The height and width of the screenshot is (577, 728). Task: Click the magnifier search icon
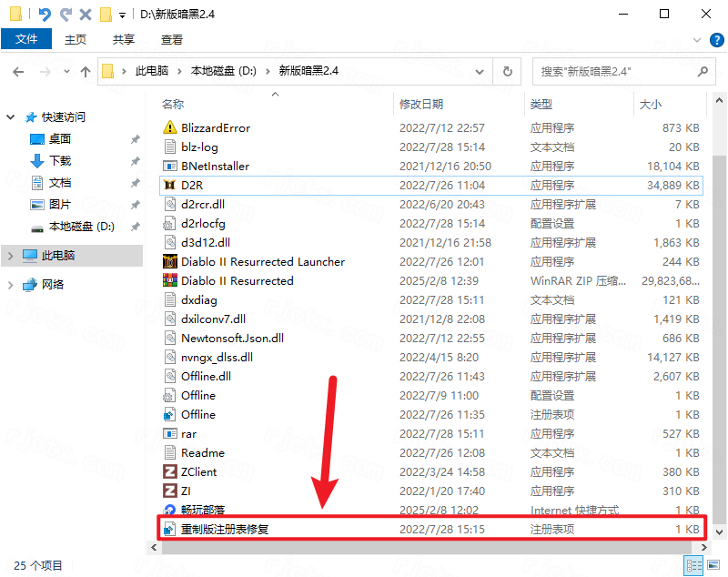pos(703,72)
